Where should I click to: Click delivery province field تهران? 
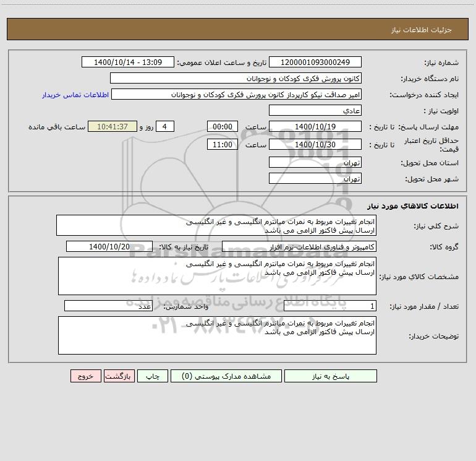(x=315, y=162)
